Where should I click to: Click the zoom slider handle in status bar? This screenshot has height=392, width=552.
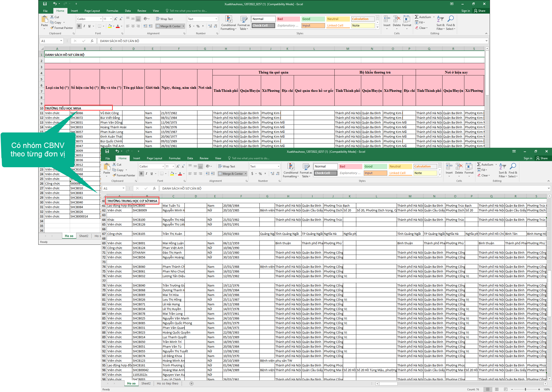pos(525,389)
